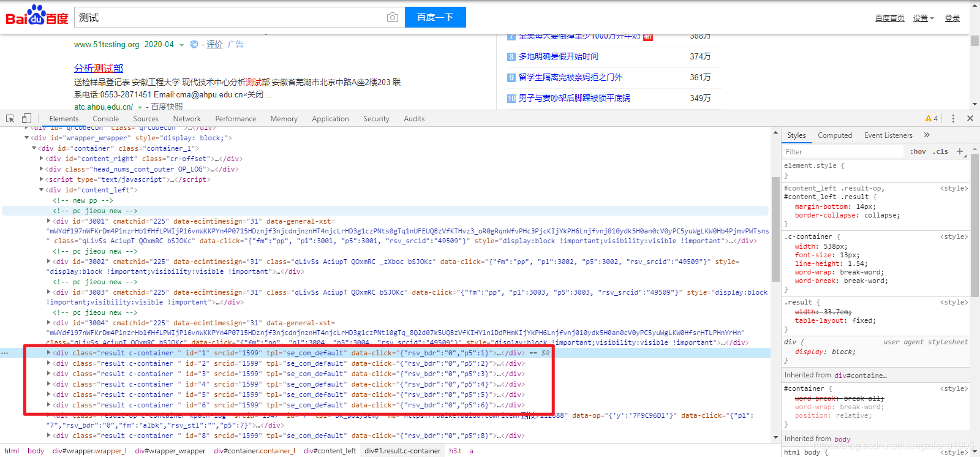
Task: Switch to the Elements tab
Action: [64, 119]
